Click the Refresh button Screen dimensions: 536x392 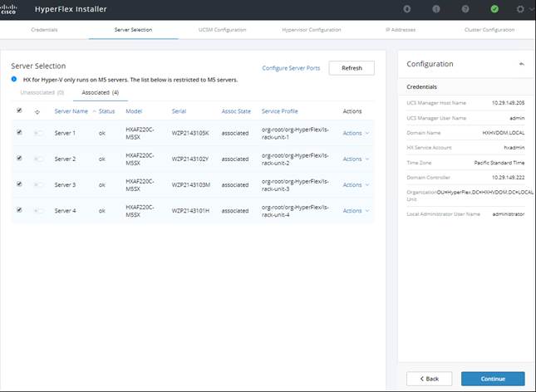[352, 68]
